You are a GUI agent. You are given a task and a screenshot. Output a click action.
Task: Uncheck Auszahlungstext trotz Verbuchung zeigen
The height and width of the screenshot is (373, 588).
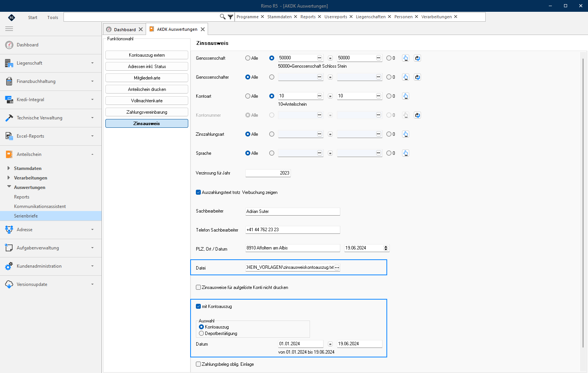198,192
